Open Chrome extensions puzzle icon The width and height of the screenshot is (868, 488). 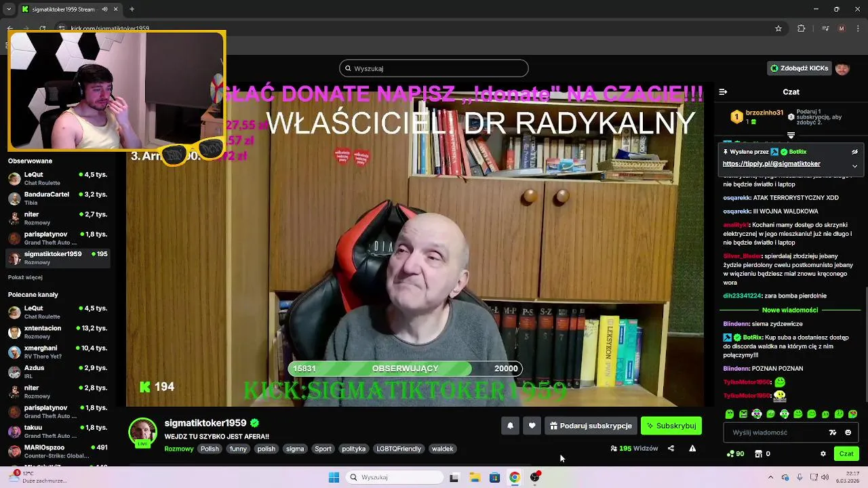tap(802, 28)
